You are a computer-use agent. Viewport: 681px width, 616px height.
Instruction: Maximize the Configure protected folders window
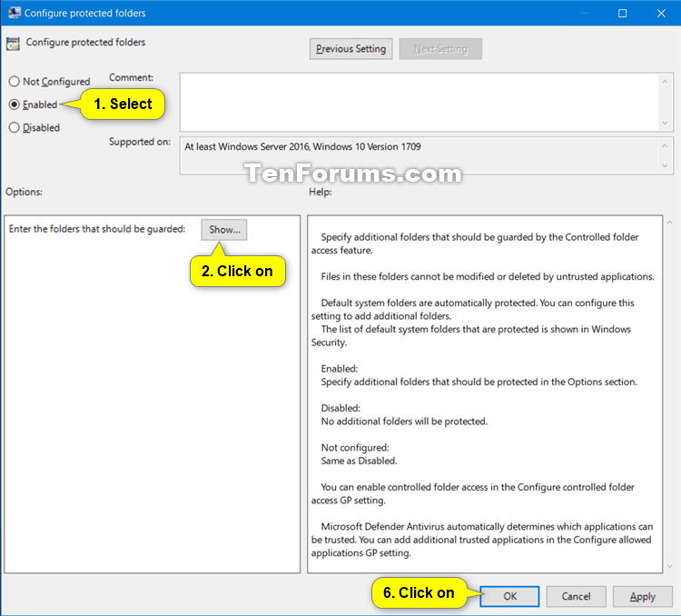coord(622,13)
